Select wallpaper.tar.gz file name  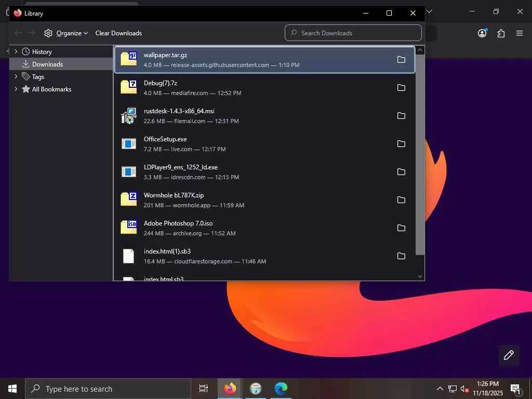(165, 55)
